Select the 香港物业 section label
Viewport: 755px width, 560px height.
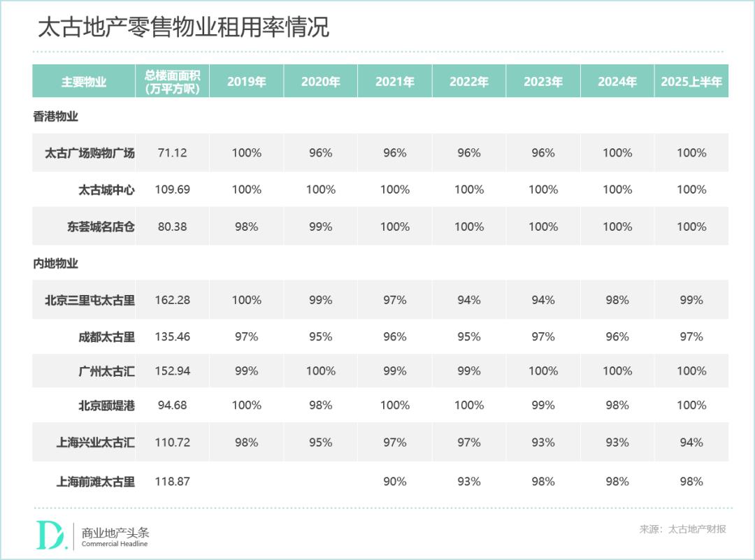point(55,117)
